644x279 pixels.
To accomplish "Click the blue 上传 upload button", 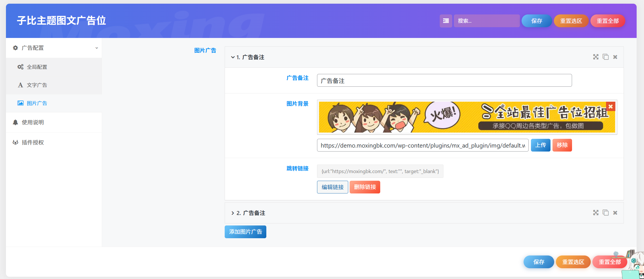I will 540,145.
